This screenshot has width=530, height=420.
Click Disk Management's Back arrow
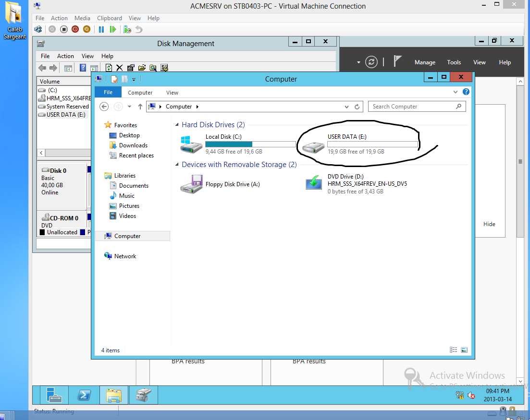42,68
